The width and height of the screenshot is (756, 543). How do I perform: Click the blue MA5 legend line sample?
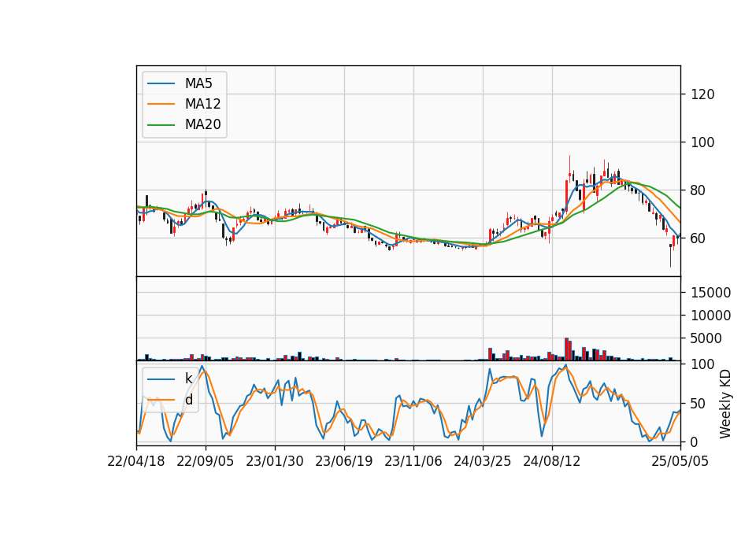(x=161, y=83)
